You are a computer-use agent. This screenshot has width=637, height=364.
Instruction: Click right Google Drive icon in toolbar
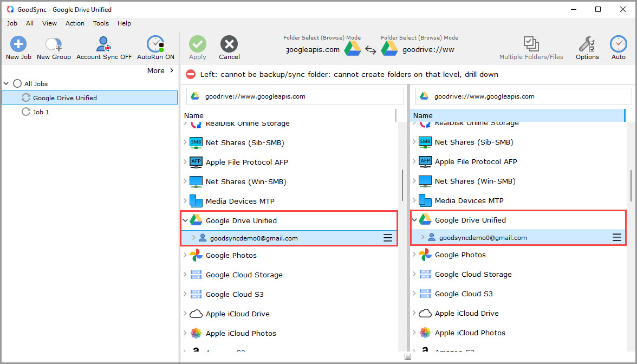[x=389, y=49]
